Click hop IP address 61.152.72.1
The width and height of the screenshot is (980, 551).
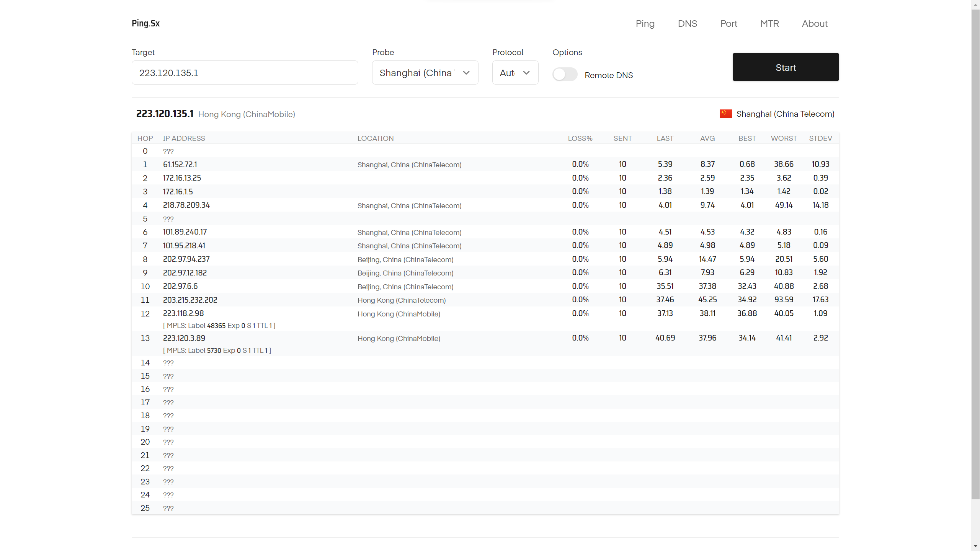[180, 165]
